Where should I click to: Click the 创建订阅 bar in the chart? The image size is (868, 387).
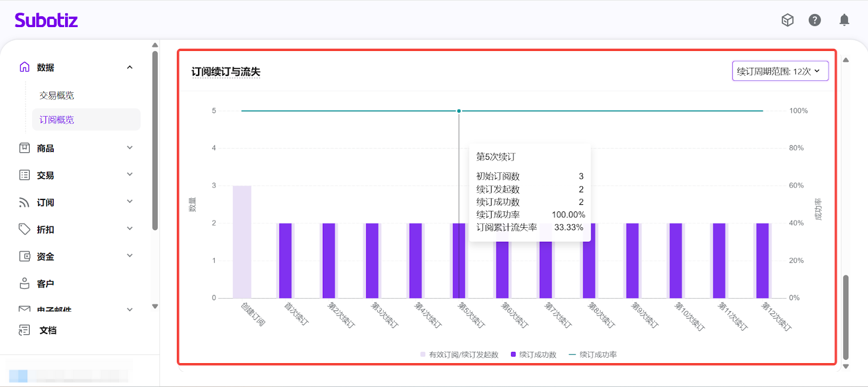click(242, 242)
